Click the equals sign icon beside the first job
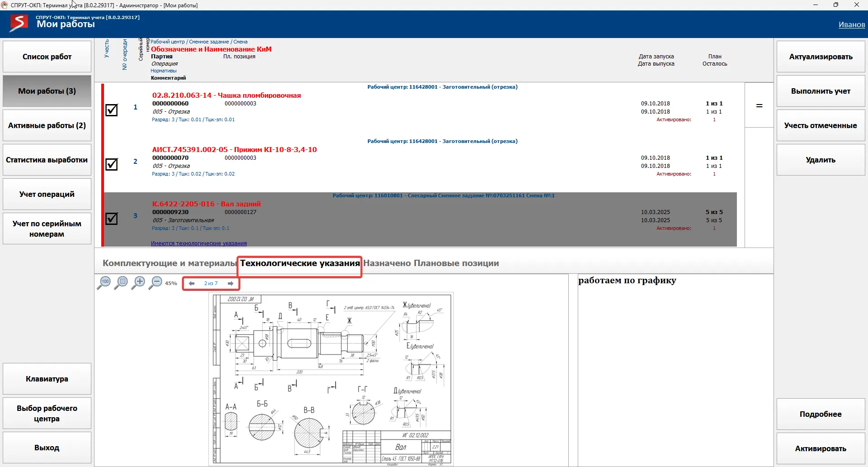 (759, 105)
